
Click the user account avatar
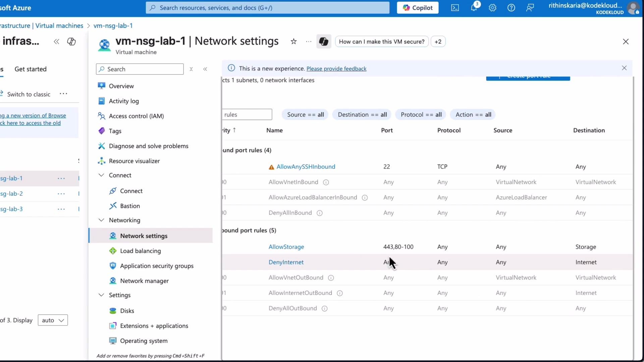pos(633,8)
